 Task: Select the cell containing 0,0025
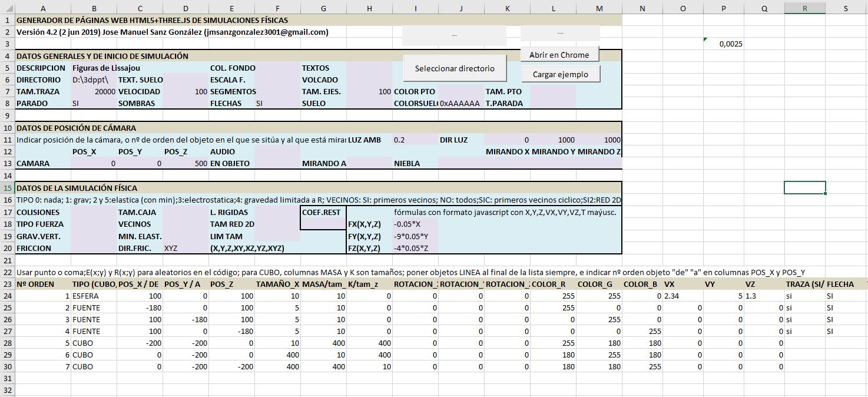coord(723,44)
